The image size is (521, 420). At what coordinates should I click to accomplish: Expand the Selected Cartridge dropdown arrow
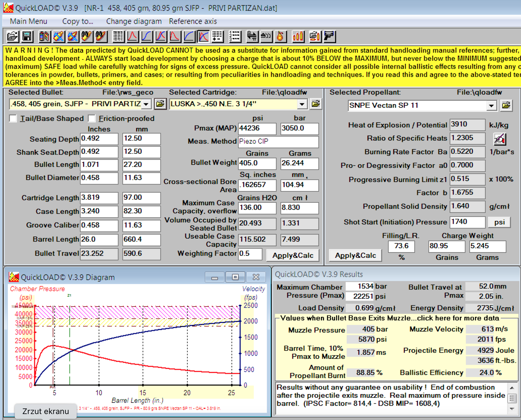point(302,104)
